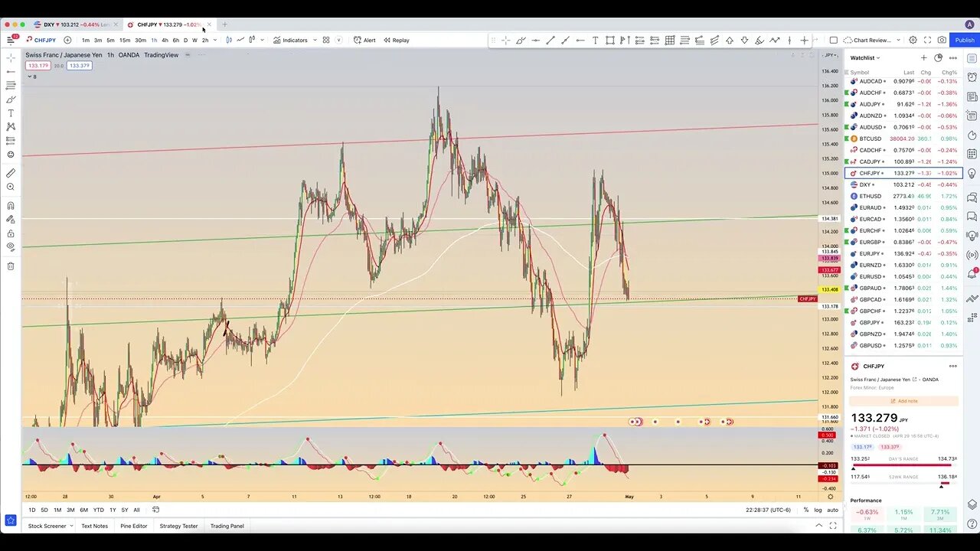
Task: Toggle the layout select square icon
Action: (834, 40)
